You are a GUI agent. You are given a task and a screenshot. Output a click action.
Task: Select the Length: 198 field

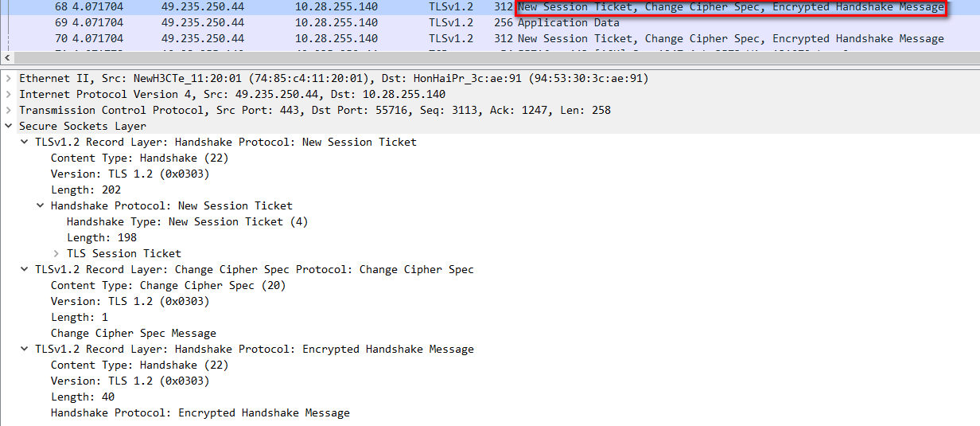(x=102, y=237)
